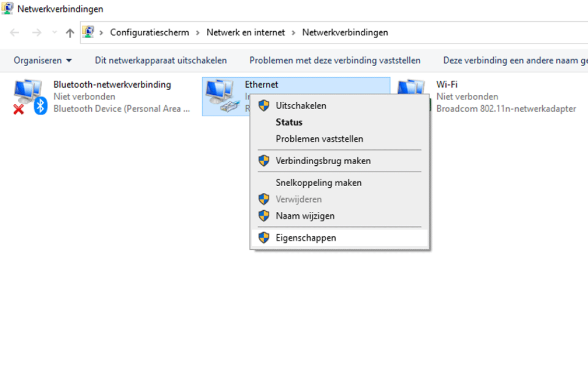Select Eigenschappen in the context menu
The image size is (588, 376).
tap(306, 238)
